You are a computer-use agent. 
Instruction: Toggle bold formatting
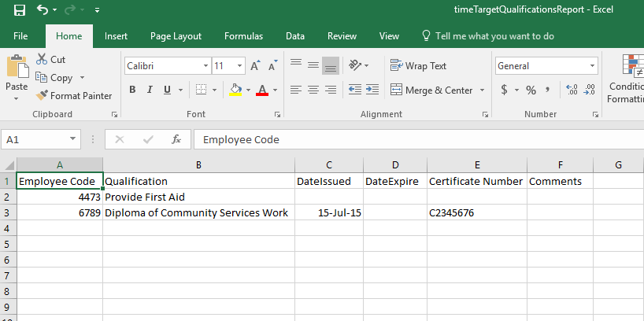pyautogui.click(x=132, y=90)
